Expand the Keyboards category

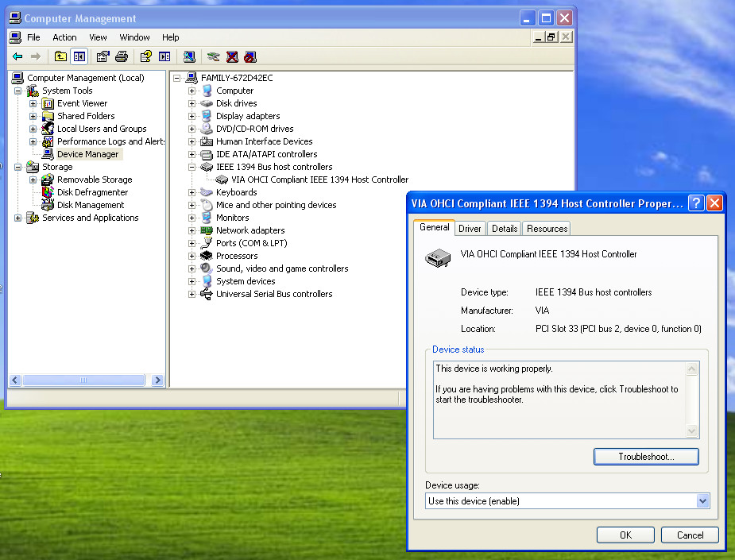[191, 192]
